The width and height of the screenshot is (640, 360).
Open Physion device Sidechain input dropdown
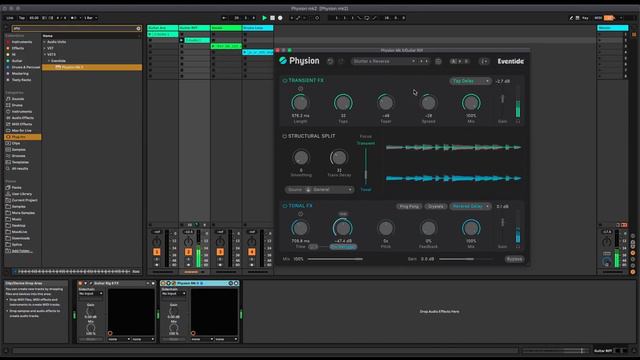point(174,294)
